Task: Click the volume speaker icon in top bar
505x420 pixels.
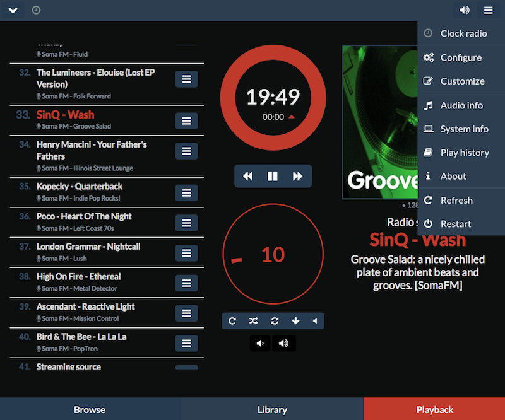Action: 465,10
